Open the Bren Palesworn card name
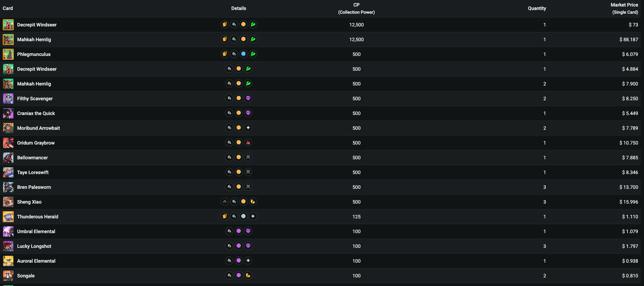Viewport: 644px width, 286px height. coord(34,187)
